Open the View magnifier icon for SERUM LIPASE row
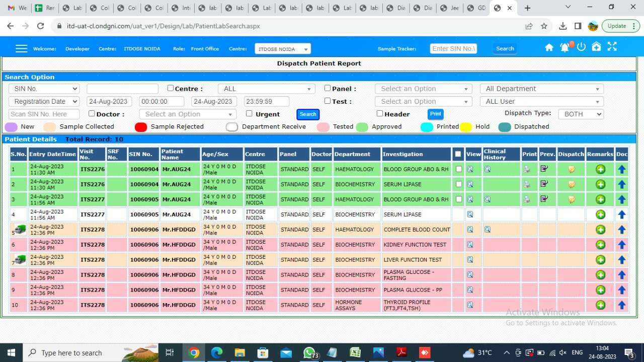644x362 pixels. pyautogui.click(x=470, y=184)
